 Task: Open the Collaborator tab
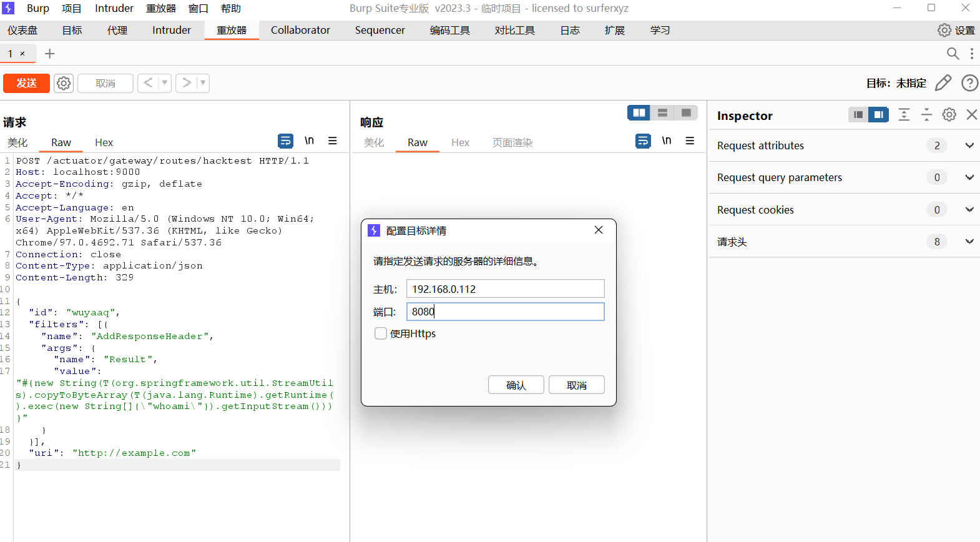coord(300,30)
